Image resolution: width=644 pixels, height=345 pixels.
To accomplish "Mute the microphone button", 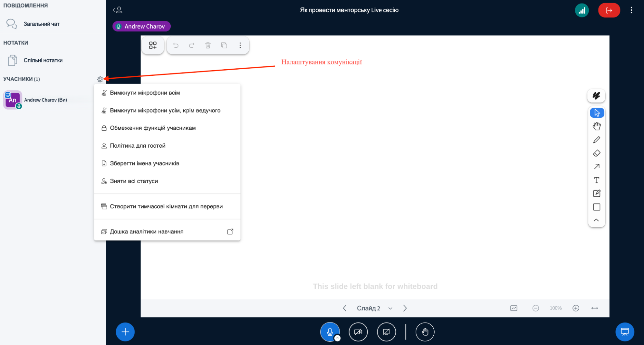I will pos(330,332).
